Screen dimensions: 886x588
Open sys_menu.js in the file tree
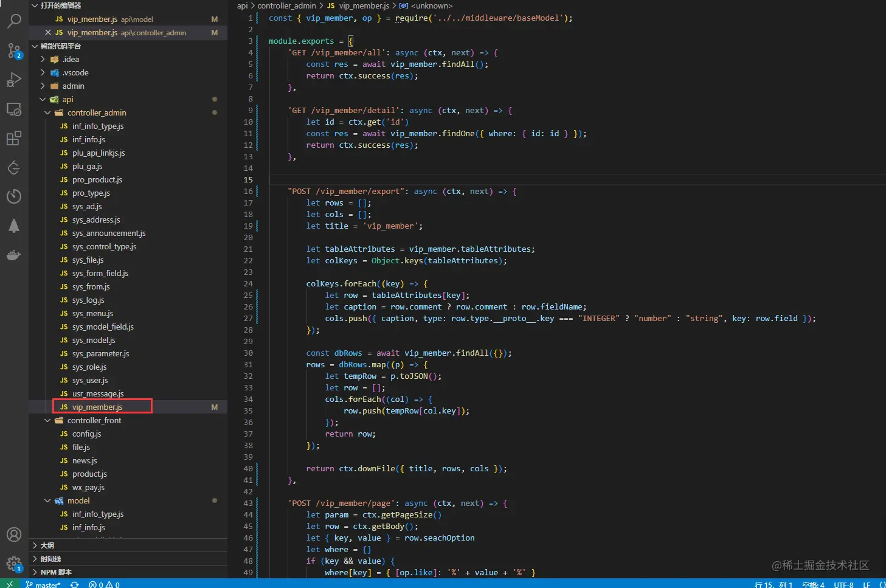pos(92,313)
